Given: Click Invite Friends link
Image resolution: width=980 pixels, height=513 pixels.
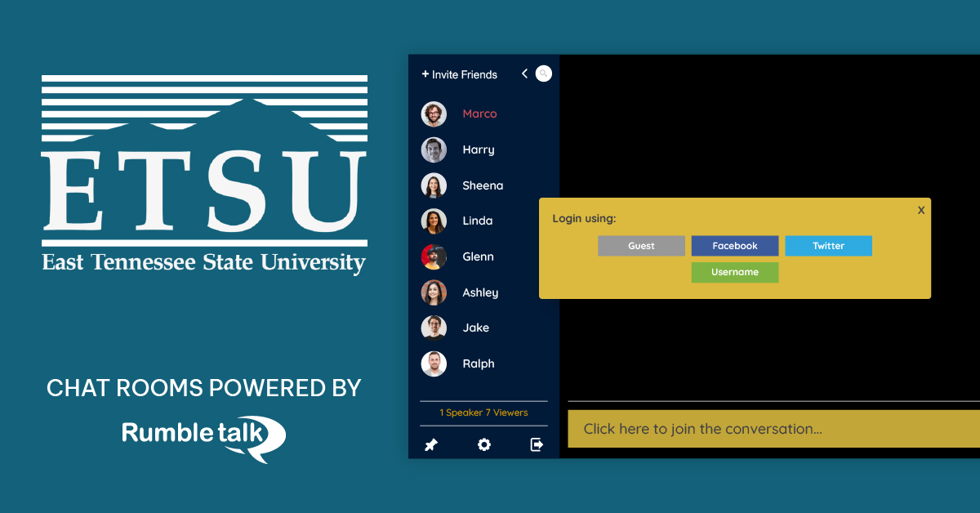Looking at the screenshot, I should [460, 74].
